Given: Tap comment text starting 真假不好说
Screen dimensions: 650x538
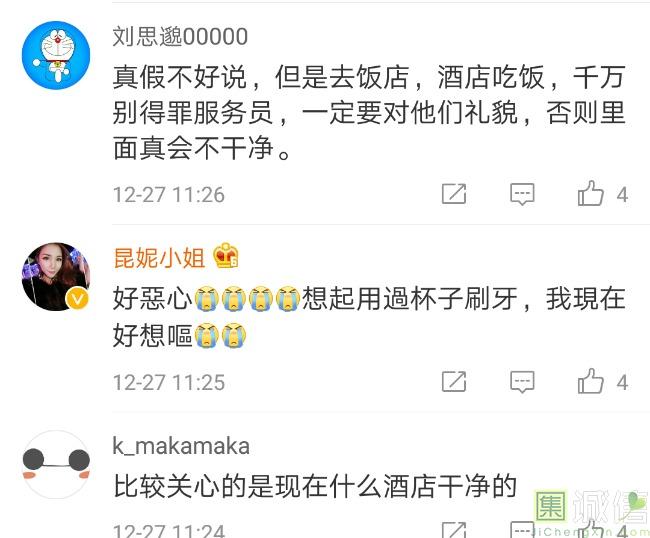Looking at the screenshot, I should point(369,112).
